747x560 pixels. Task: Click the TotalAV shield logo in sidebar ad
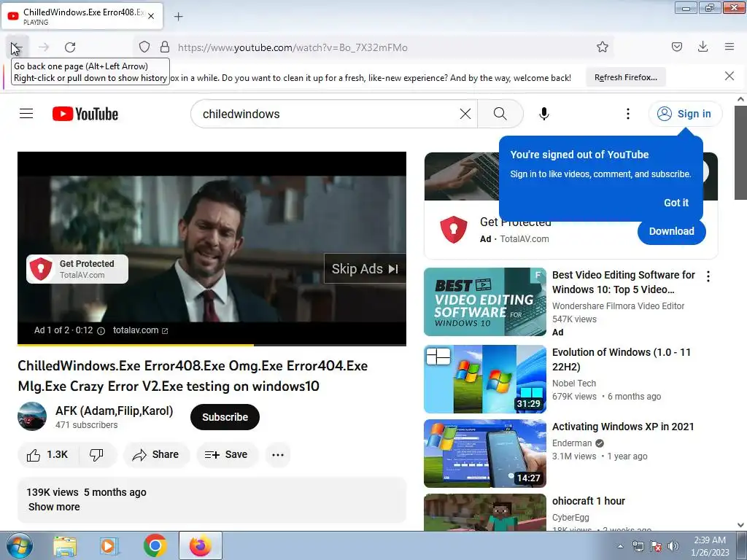[x=453, y=230]
